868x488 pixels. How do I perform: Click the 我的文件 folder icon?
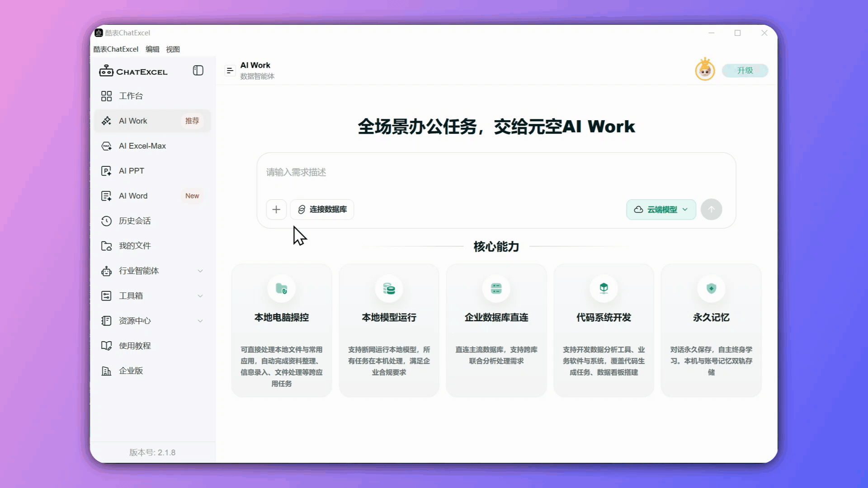click(106, 246)
